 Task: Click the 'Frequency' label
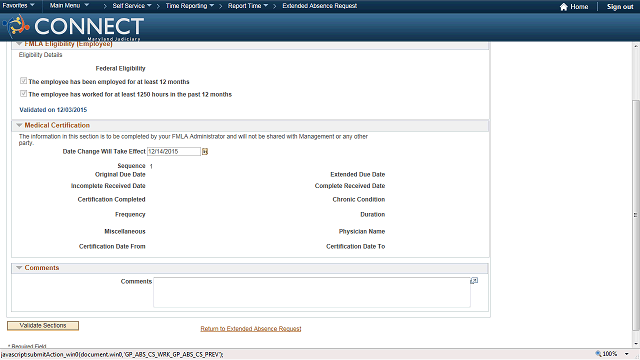(130, 214)
